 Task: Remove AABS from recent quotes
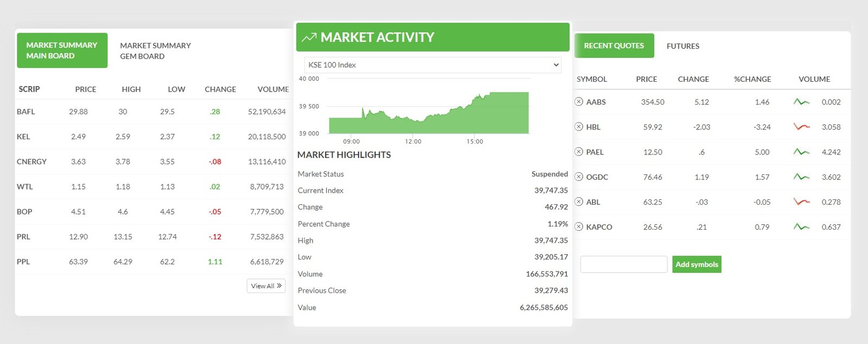point(579,102)
